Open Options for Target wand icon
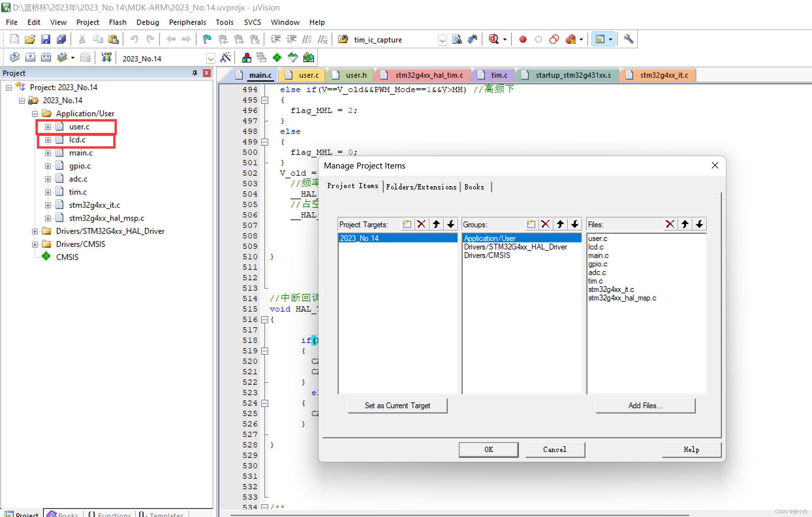 click(225, 58)
